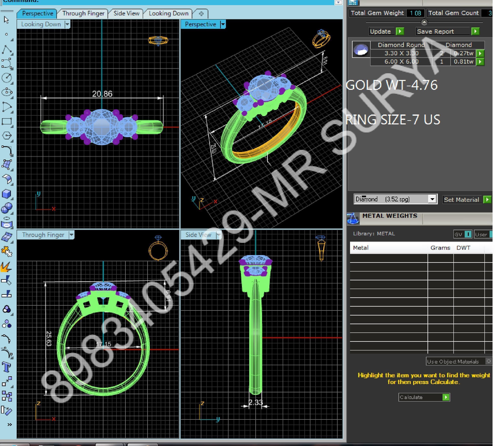Image resolution: width=504 pixels, height=446 pixels.
Task: Select the Rectangle tool
Action: pos(7,121)
